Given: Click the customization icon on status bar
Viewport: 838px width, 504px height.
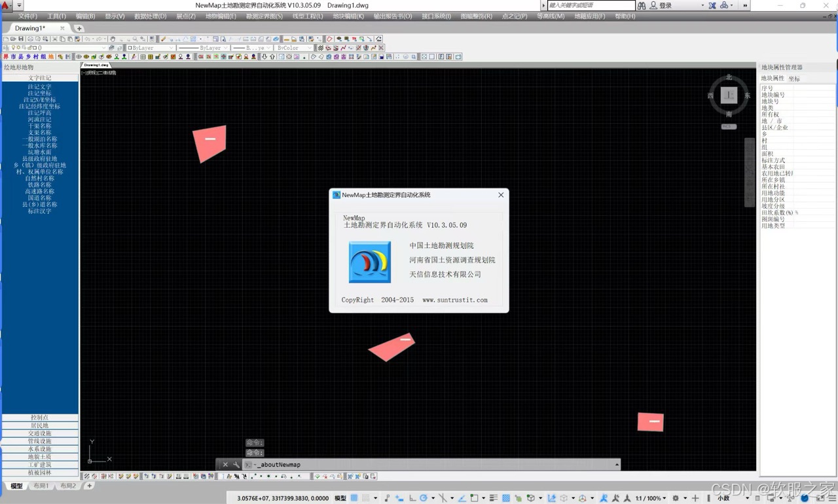Looking at the screenshot, I should [x=833, y=498].
